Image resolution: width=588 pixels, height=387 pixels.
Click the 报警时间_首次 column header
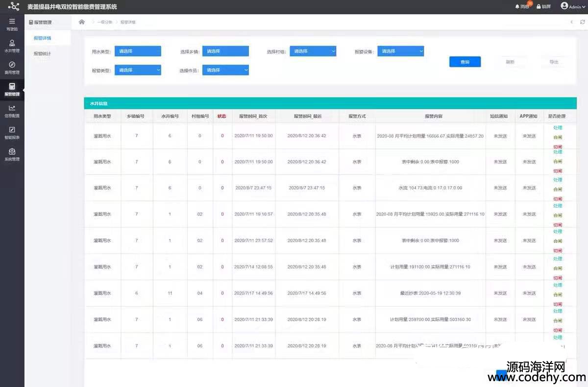click(x=253, y=116)
